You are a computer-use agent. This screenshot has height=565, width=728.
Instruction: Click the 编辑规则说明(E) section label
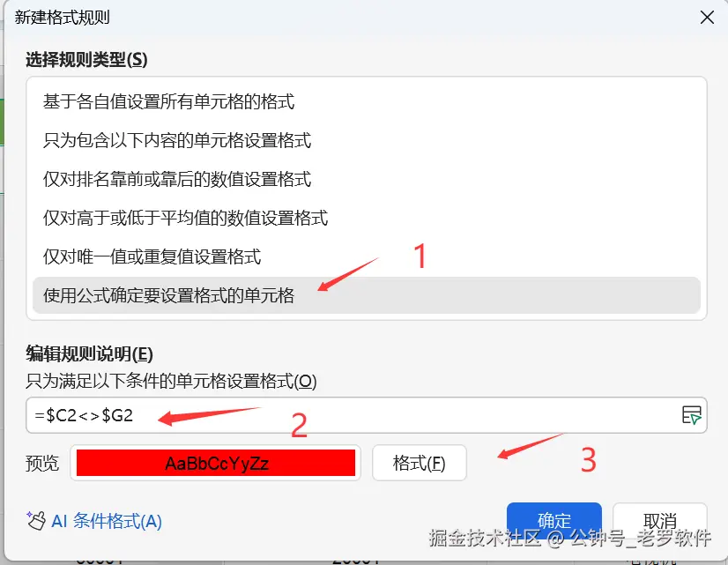coord(89,353)
